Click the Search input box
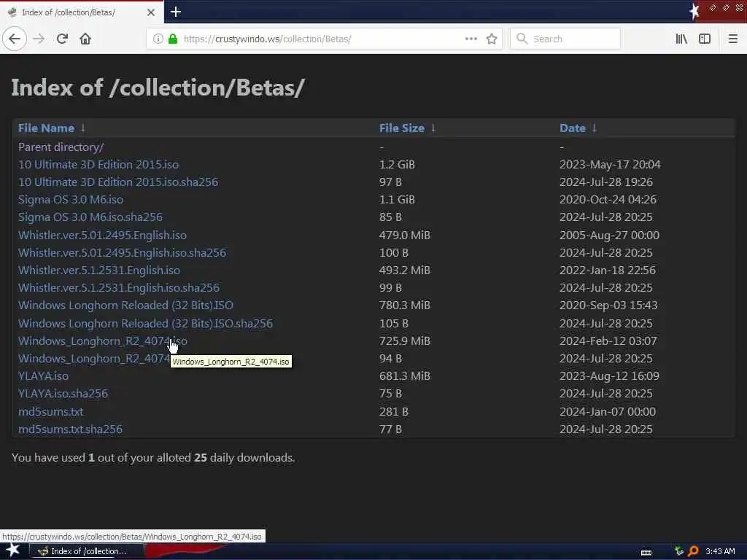Viewport: 747px width, 560px height. click(565, 39)
